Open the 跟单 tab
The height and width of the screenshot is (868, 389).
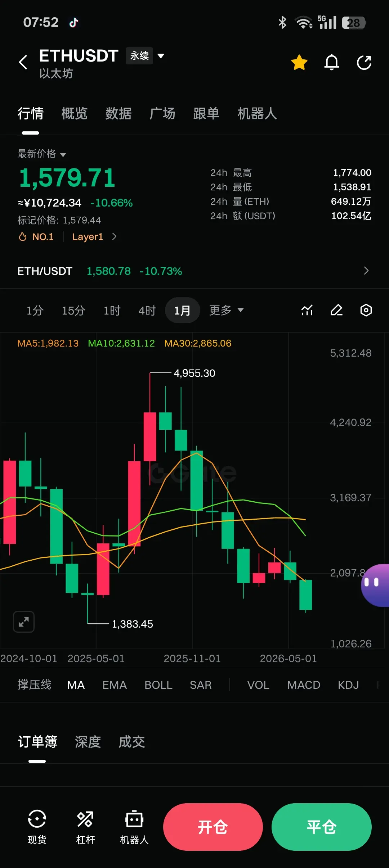(206, 113)
